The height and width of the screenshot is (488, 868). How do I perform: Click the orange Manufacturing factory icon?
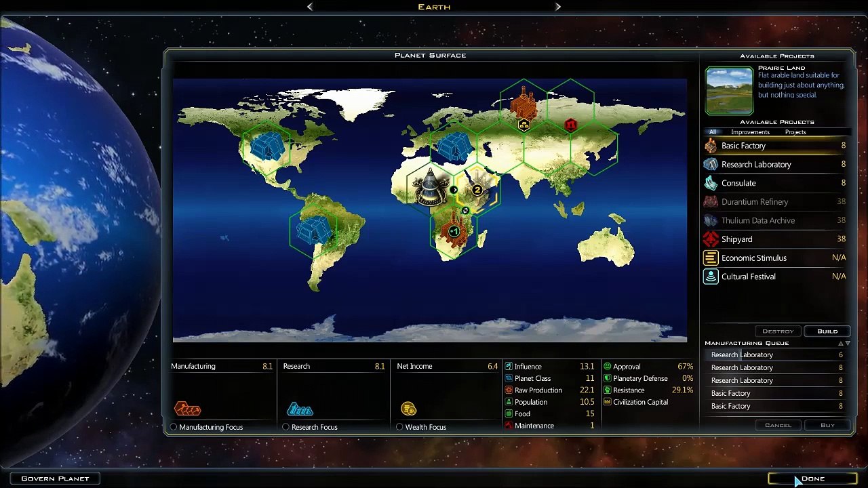188,409
